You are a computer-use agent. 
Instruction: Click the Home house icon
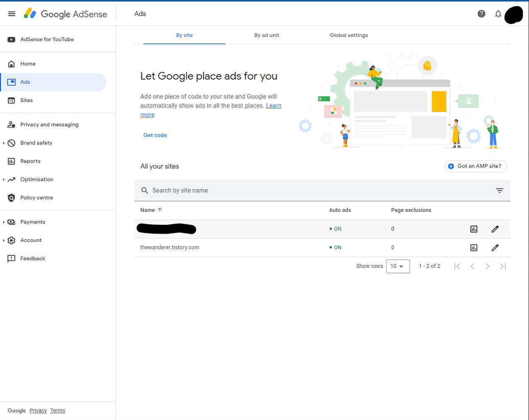12,64
